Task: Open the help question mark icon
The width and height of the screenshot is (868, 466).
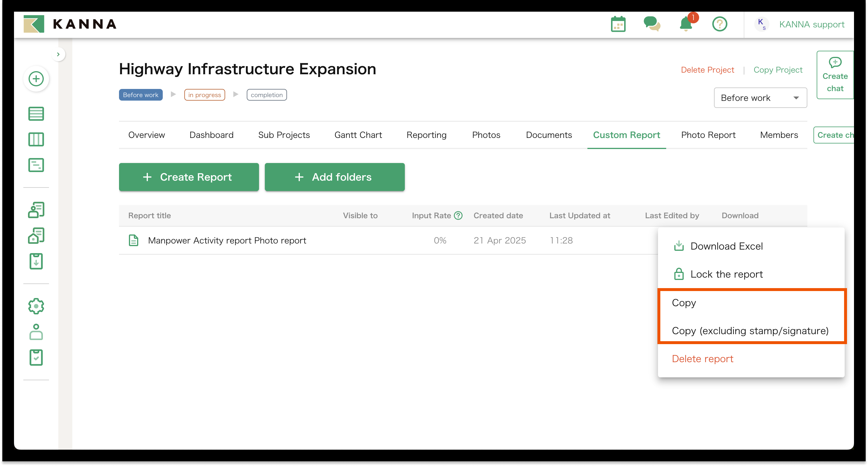Action: point(720,24)
